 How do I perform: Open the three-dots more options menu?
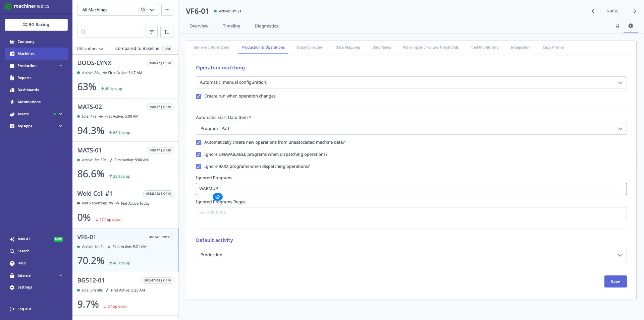pos(167,10)
